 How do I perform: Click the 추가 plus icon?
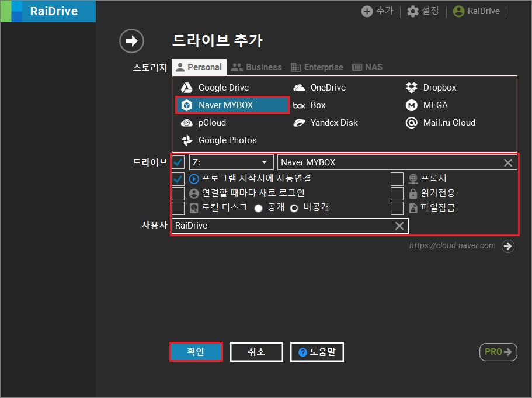coord(367,11)
